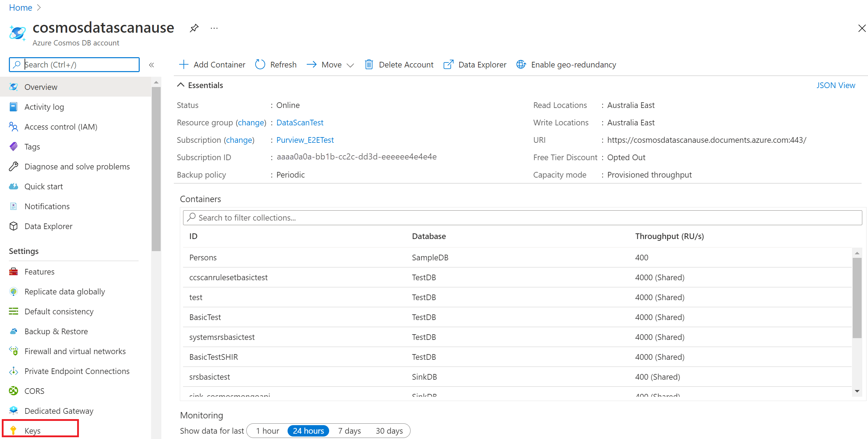Collapse the Essentials section
Viewport: 868px width, 439px height.
(200, 85)
